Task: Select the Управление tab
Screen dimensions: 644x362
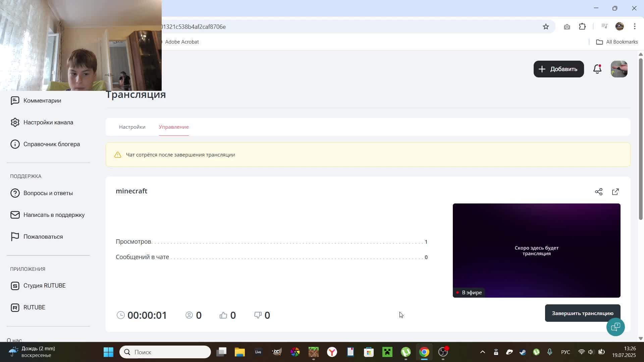Action: click(x=174, y=127)
